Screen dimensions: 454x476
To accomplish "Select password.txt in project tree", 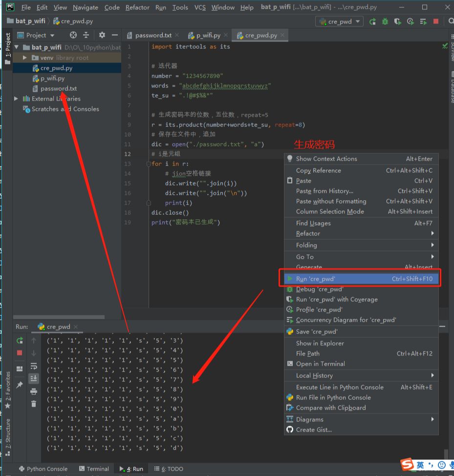I will 58,89.
